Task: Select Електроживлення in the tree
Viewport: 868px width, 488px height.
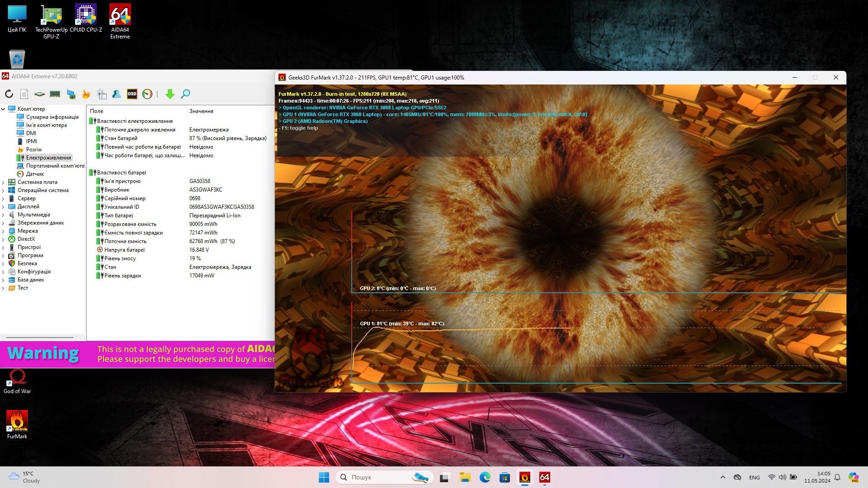Action: coord(44,158)
